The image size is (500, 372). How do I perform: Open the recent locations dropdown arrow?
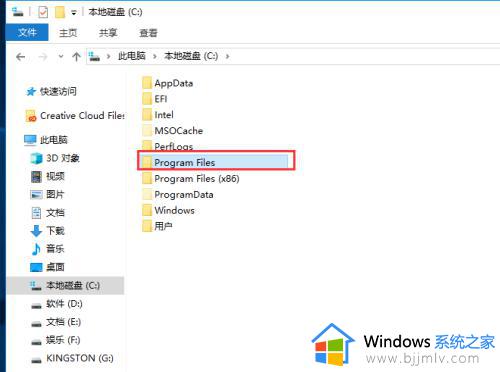click(61, 56)
